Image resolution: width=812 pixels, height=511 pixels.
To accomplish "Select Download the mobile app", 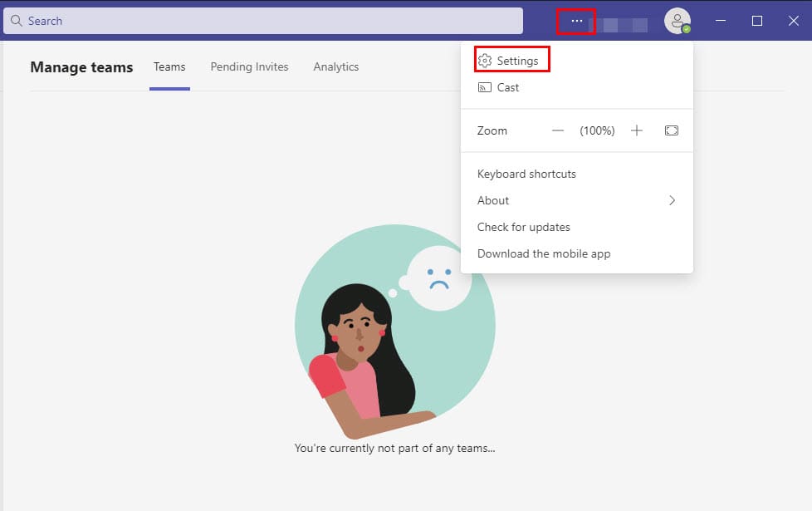I will 544,253.
